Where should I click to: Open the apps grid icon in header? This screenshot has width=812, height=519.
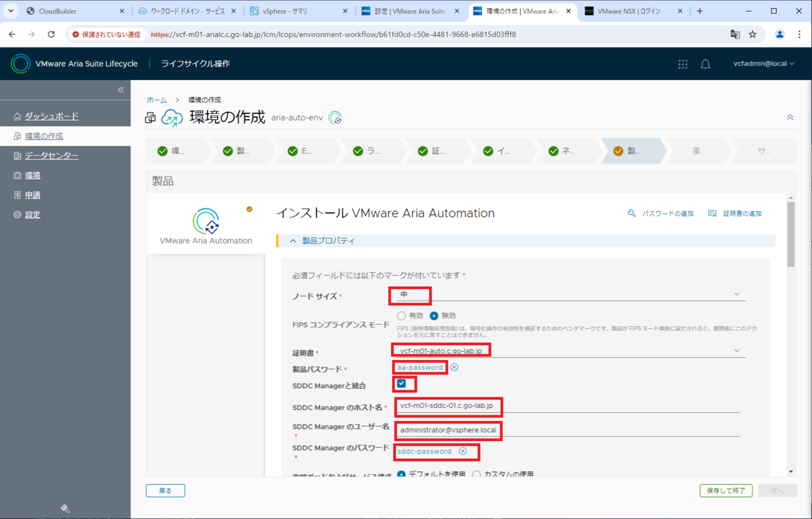683,64
